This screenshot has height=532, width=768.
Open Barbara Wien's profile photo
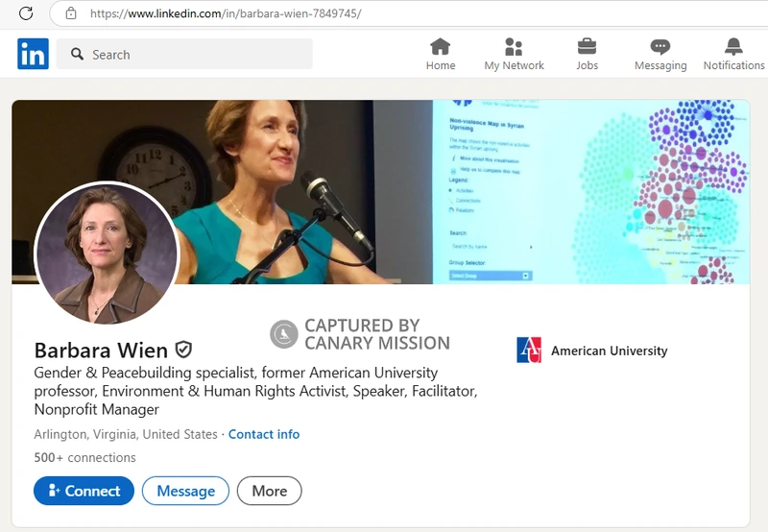coord(107,254)
